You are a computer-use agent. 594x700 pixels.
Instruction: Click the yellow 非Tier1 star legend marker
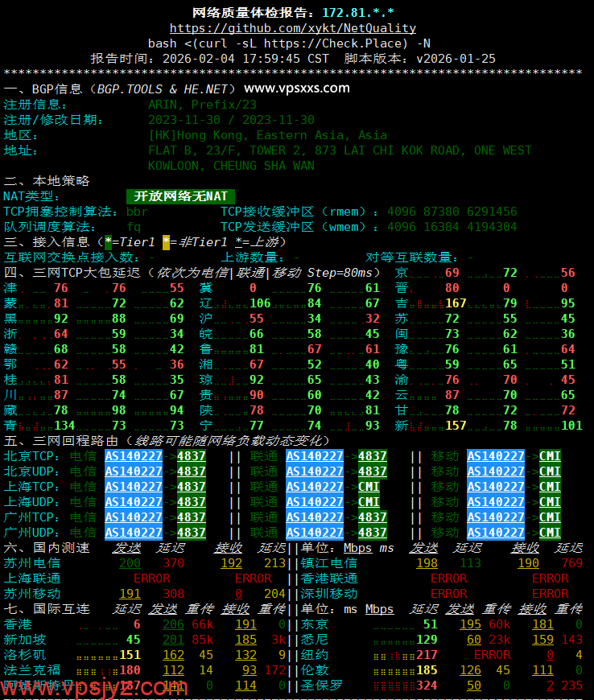click(167, 242)
